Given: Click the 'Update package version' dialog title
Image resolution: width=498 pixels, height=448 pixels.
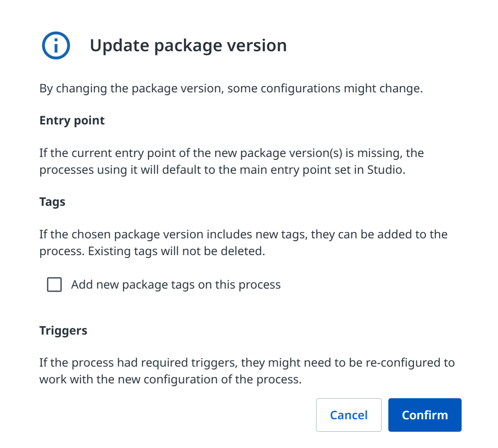Looking at the screenshot, I should [x=188, y=45].
